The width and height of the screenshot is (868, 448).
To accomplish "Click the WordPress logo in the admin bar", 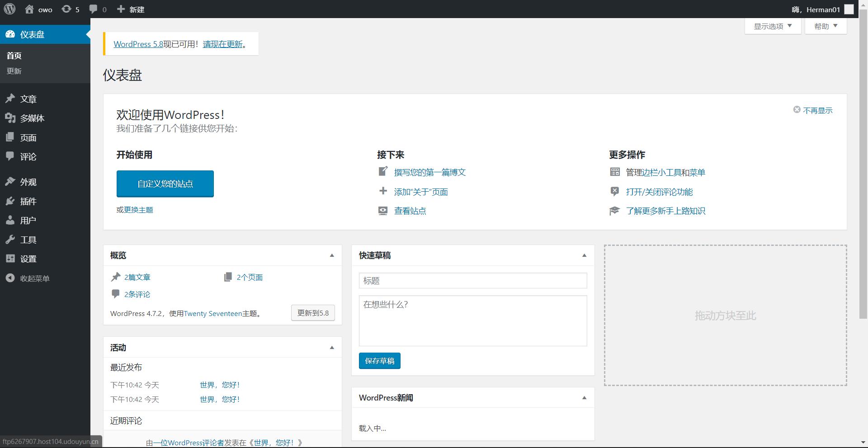I will click(9, 9).
